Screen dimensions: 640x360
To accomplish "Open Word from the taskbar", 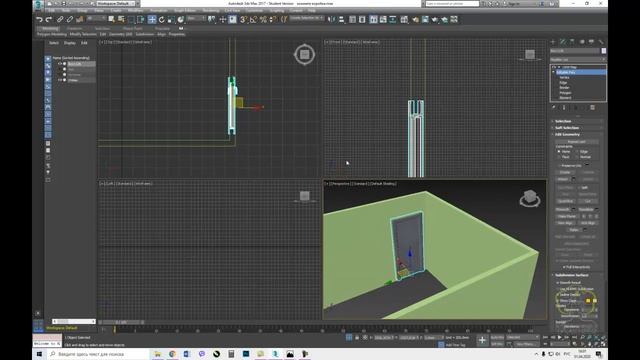I will point(187,354).
